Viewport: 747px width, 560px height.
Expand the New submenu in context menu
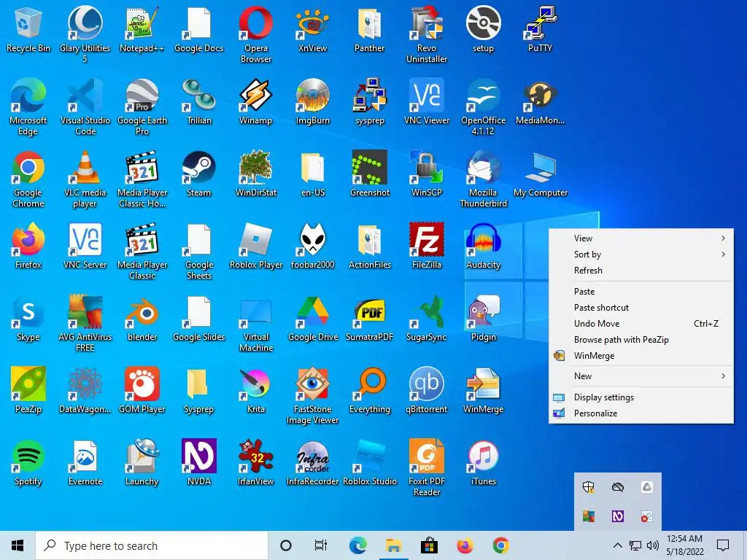[640, 376]
